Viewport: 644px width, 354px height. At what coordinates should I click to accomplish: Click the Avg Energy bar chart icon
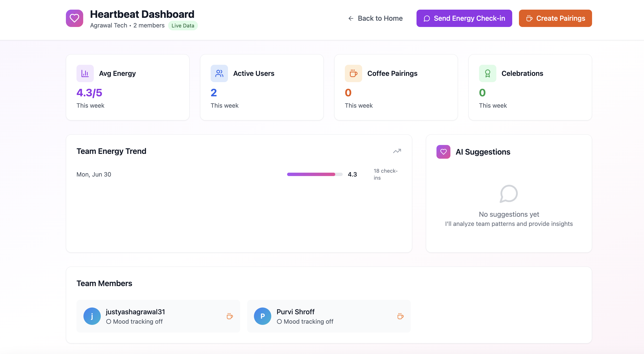coord(85,73)
